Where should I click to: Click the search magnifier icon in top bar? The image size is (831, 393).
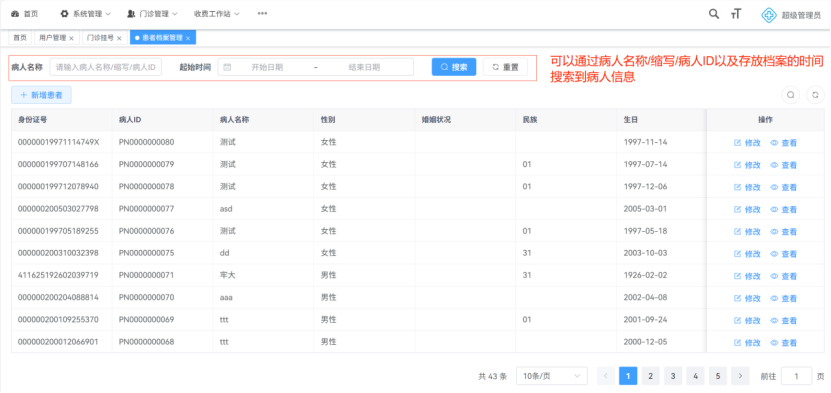coord(714,14)
